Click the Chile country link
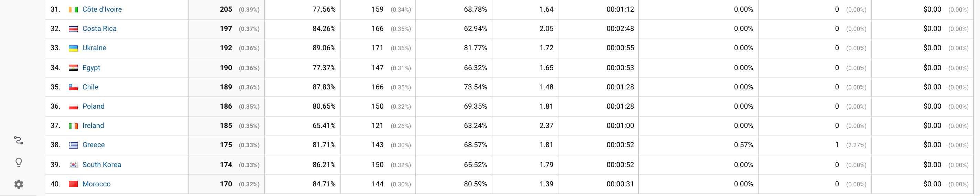The image size is (980, 196). tap(90, 87)
